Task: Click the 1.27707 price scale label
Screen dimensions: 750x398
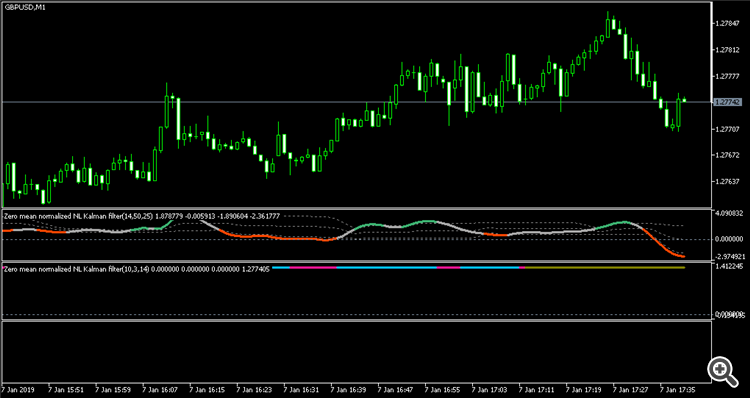Action: pos(727,129)
